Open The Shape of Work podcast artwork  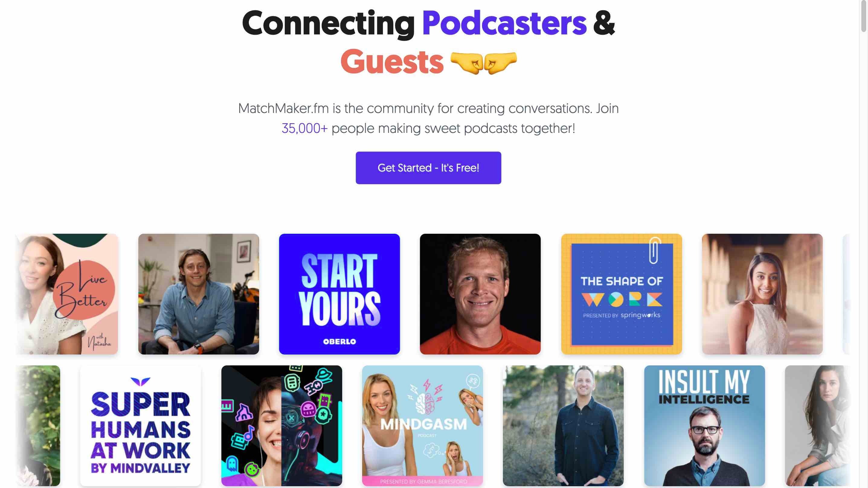point(621,294)
